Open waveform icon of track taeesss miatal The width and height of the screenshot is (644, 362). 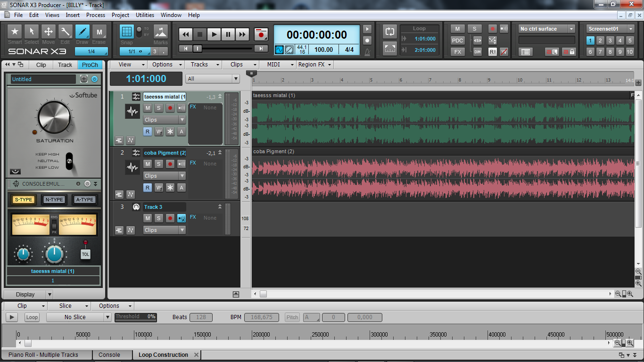[133, 112]
